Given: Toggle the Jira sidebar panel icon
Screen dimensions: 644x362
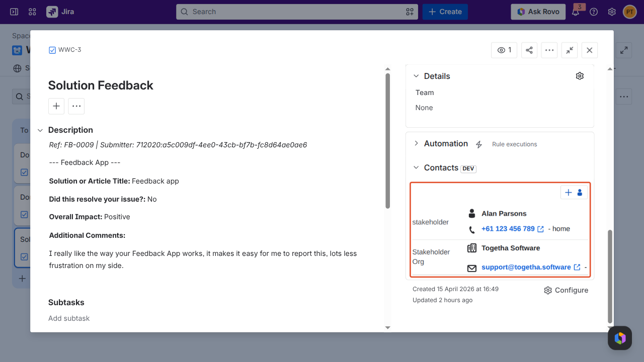Looking at the screenshot, I should point(14,12).
